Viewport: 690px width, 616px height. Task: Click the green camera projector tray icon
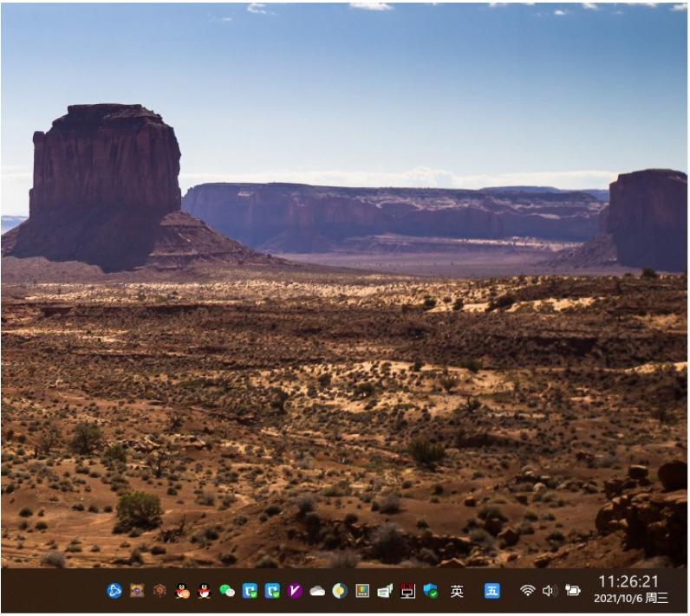pyautogui.click(x=385, y=591)
